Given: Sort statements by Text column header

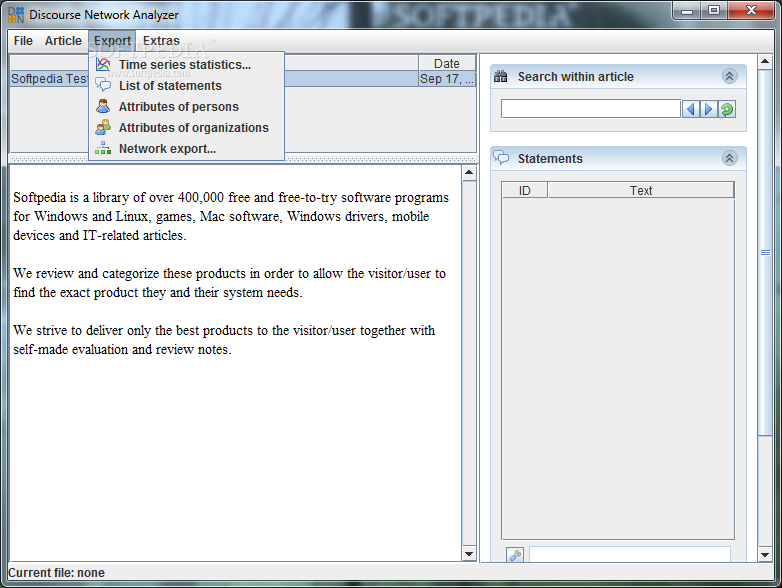Looking at the screenshot, I should (641, 191).
